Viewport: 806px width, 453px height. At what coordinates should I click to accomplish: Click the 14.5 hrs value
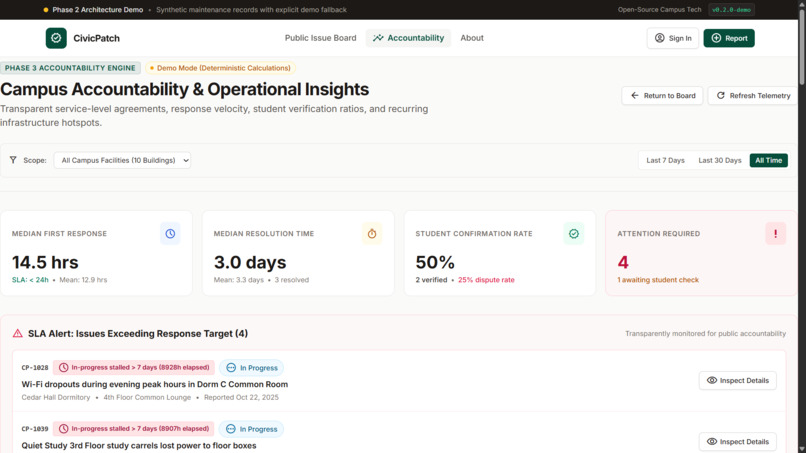coord(45,262)
